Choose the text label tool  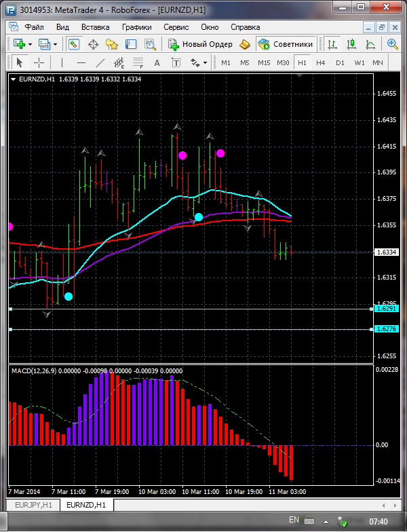coord(176,62)
